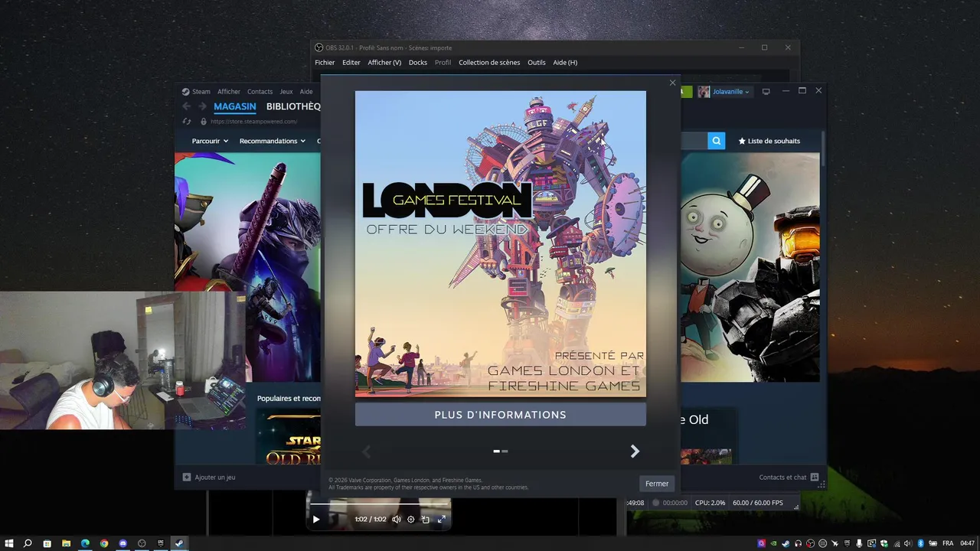Click the OBS 60.00 / 60.00 FPS text
980x551 pixels.
[758, 503]
